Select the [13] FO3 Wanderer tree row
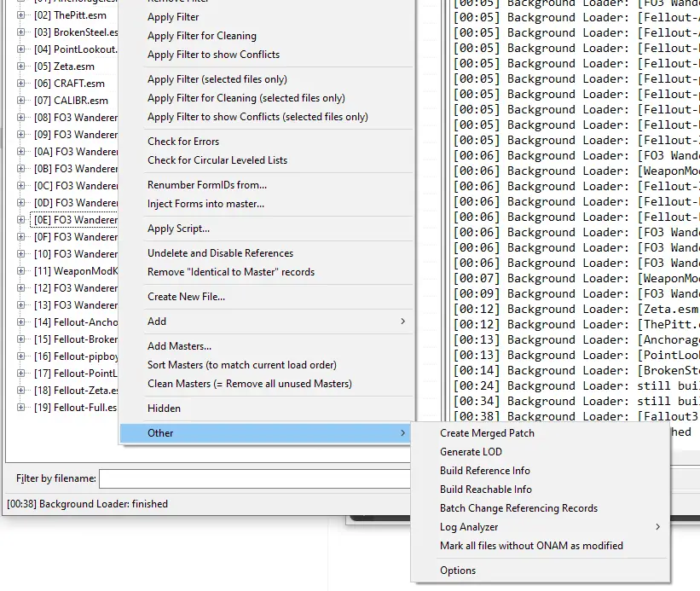Screen dimensions: 700x591 tap(76, 305)
